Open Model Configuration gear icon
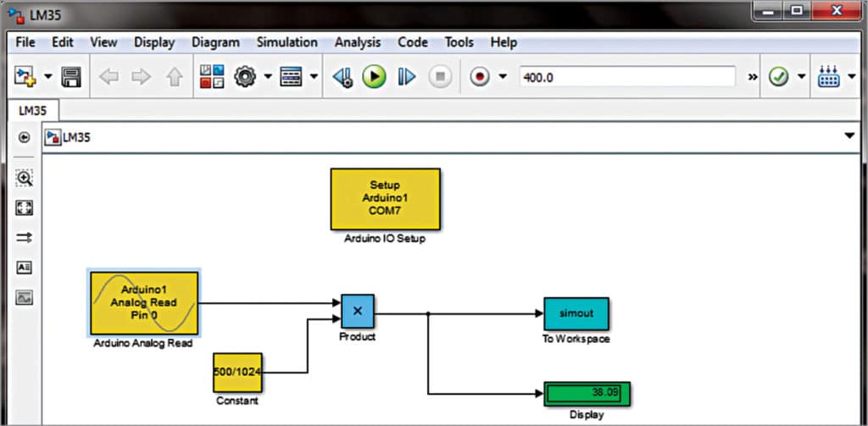Screen dimensions: 868x426 245,77
